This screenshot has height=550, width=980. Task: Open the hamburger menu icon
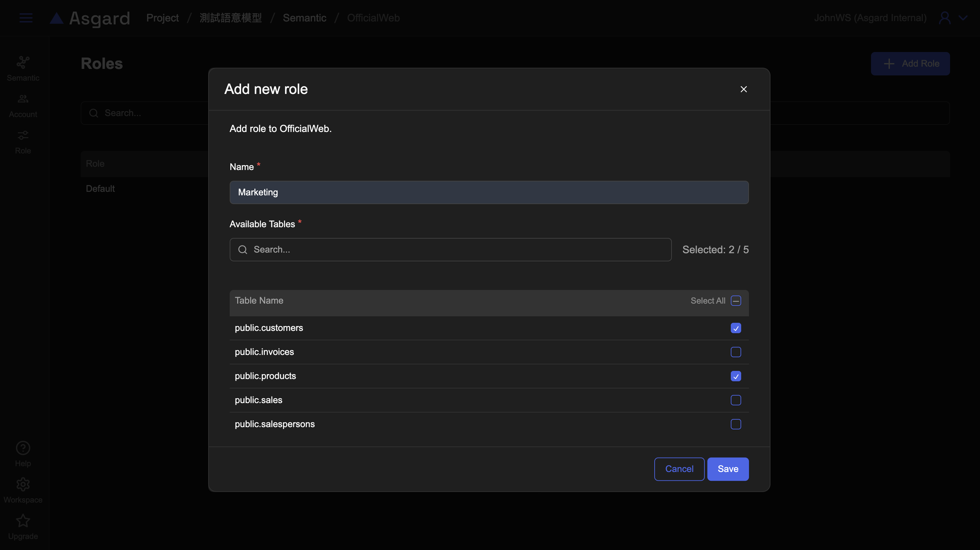click(26, 18)
